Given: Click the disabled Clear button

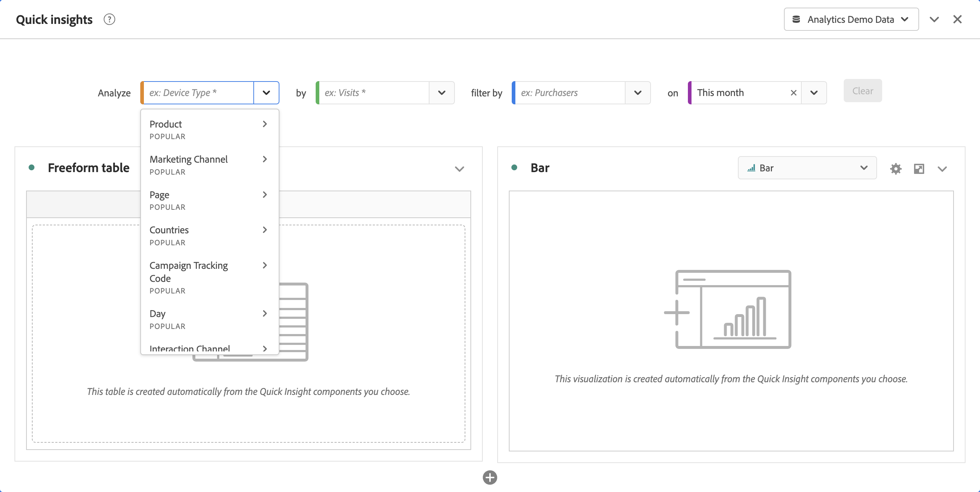Looking at the screenshot, I should pyautogui.click(x=862, y=91).
